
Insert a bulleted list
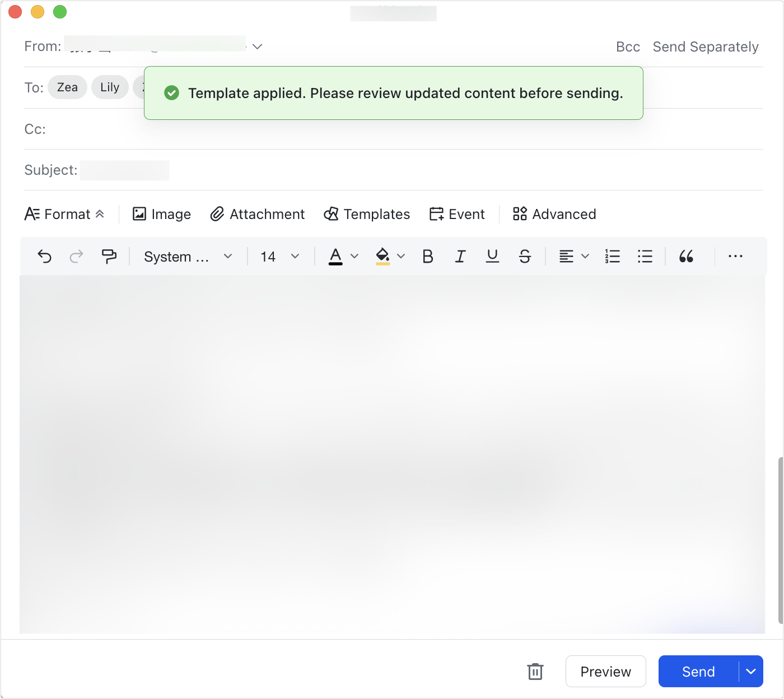pos(645,257)
